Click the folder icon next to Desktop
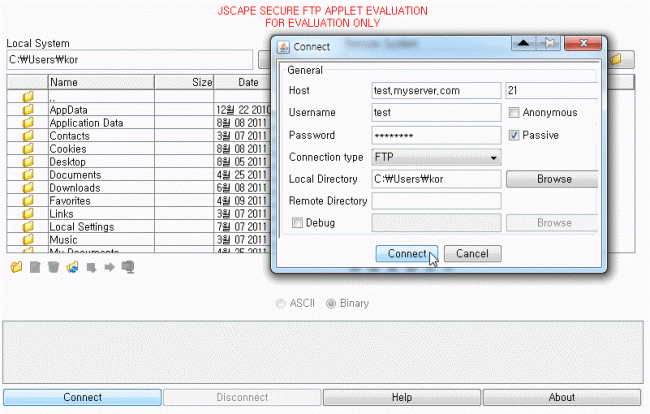The width and height of the screenshot is (650, 414). pos(28,162)
